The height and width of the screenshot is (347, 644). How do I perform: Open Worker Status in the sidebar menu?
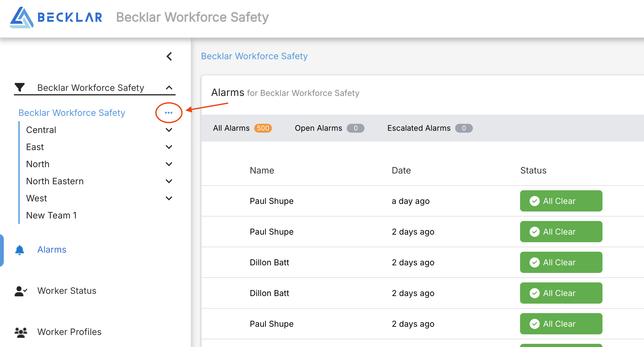click(x=67, y=291)
